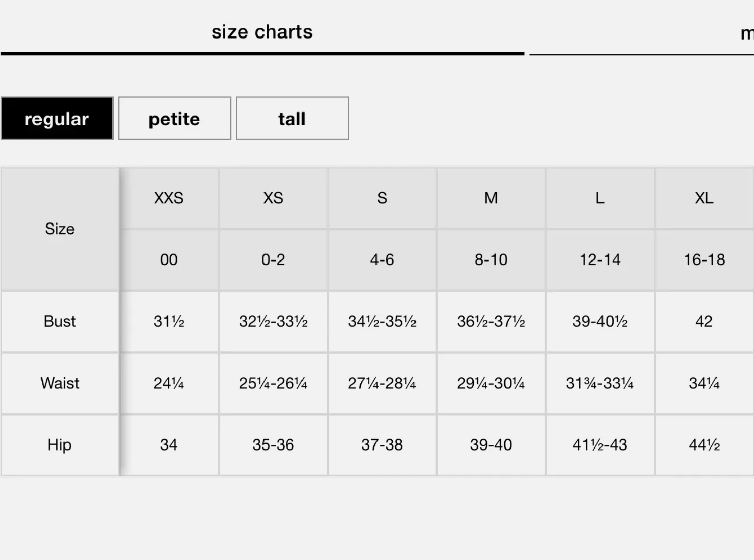This screenshot has height=560, width=754.
Task: Open the size charts tab
Action: coord(262,32)
